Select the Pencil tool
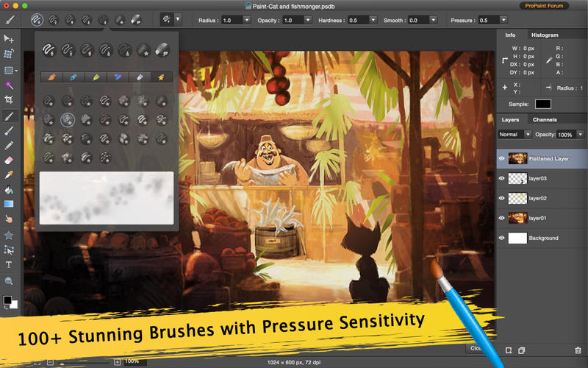Viewport: 588px width, 368px height. [9, 145]
